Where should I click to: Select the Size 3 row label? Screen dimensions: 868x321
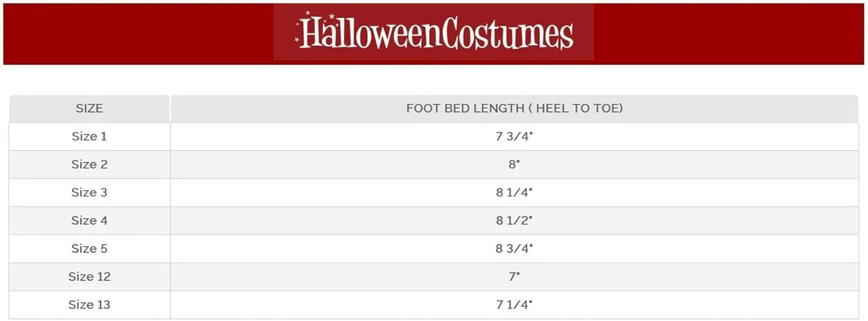[89, 192]
